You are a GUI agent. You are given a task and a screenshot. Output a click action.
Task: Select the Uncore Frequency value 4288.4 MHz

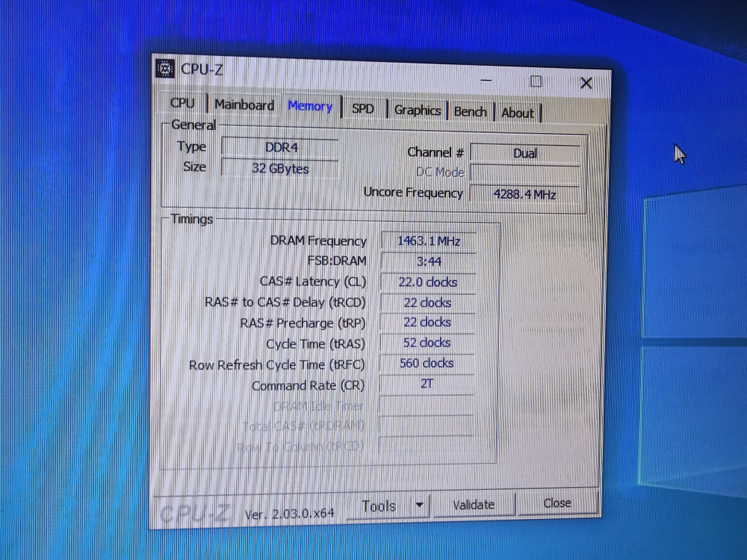coord(524,194)
